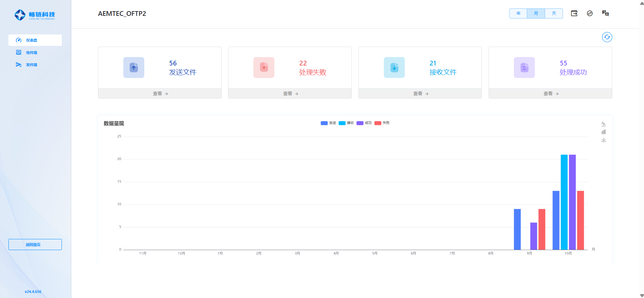Viewport: 644px width, 298px height.
Task: Click the 处理成功 purple file icon
Action: pos(524,67)
